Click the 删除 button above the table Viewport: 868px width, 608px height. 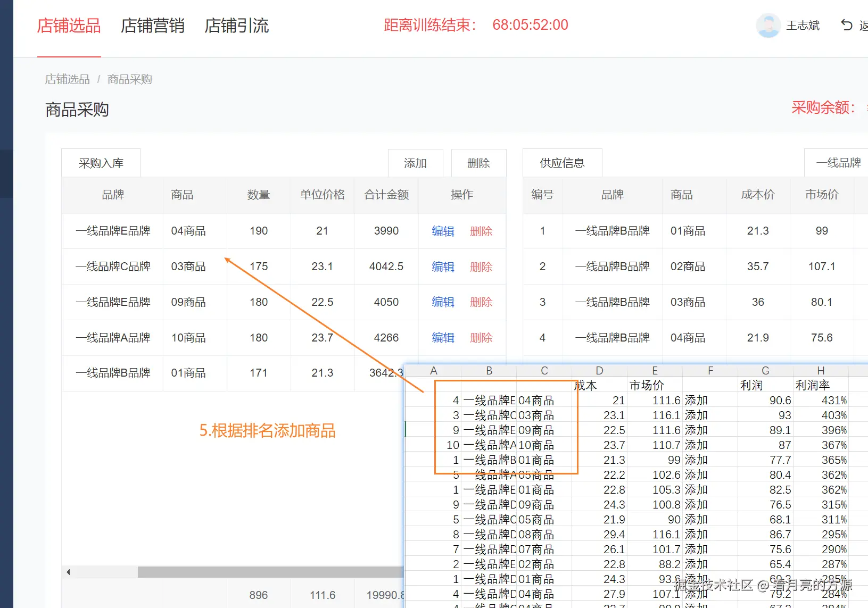478,163
